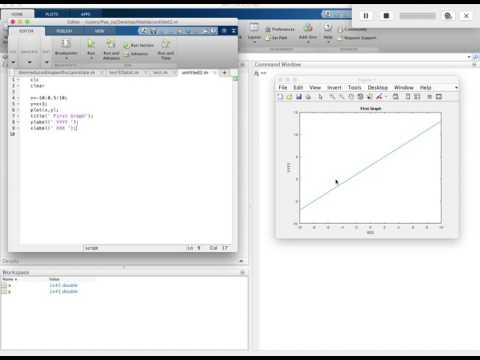
Task: Select the Edit Plot arrow tool
Action: pyautogui.click(x=320, y=97)
